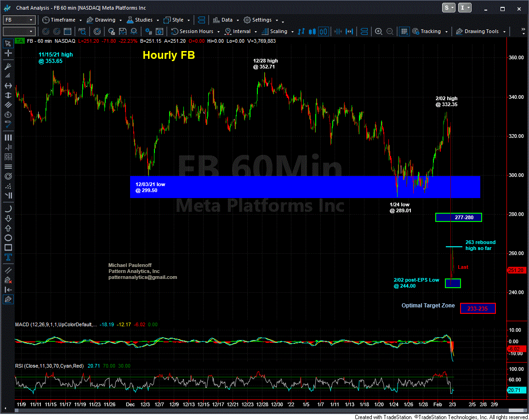Click the zoom in magnifier icon

pyautogui.click(x=379, y=31)
